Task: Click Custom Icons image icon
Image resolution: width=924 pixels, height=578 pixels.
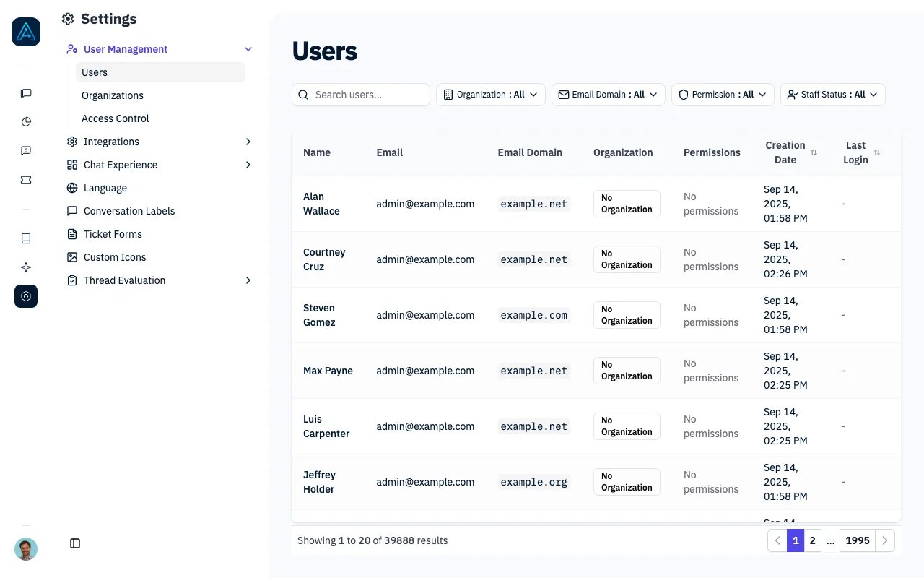Action: [72, 257]
